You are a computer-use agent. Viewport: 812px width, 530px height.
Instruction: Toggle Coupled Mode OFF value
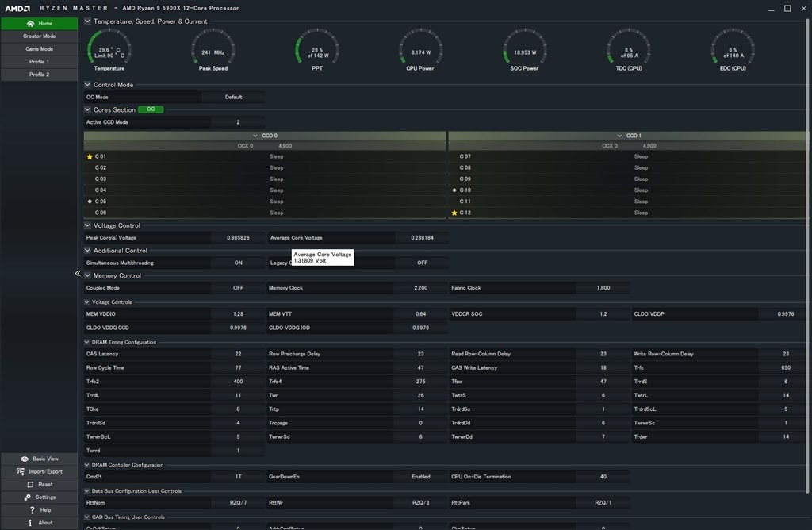pyautogui.click(x=238, y=288)
